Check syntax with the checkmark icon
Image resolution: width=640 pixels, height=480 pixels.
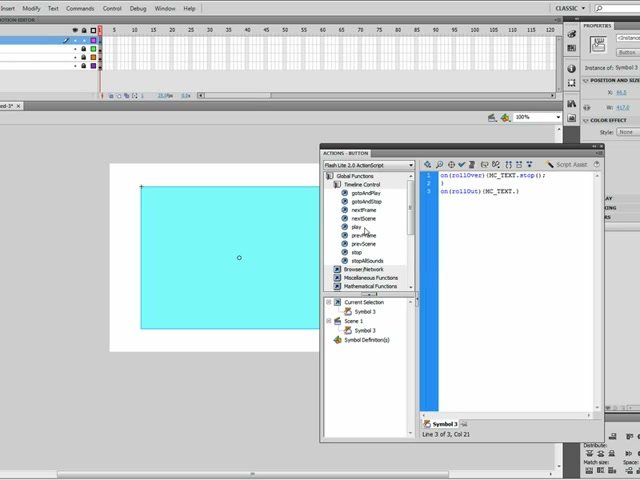click(462, 164)
